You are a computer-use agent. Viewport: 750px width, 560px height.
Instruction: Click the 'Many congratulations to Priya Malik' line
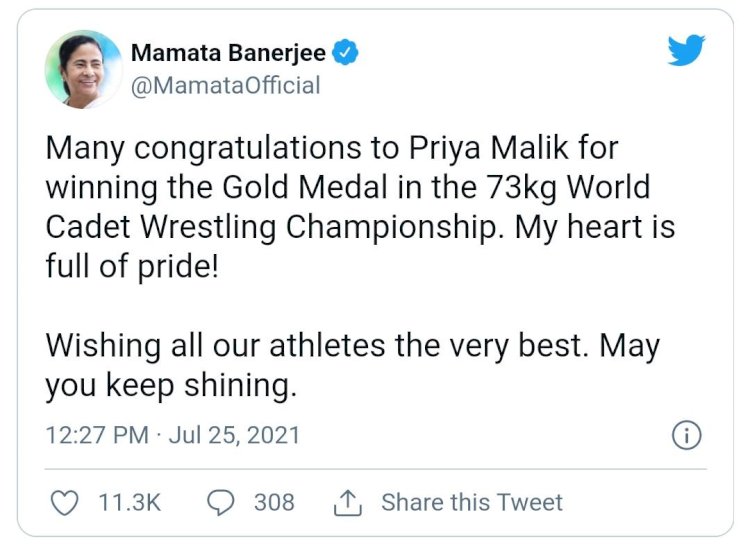(332, 148)
